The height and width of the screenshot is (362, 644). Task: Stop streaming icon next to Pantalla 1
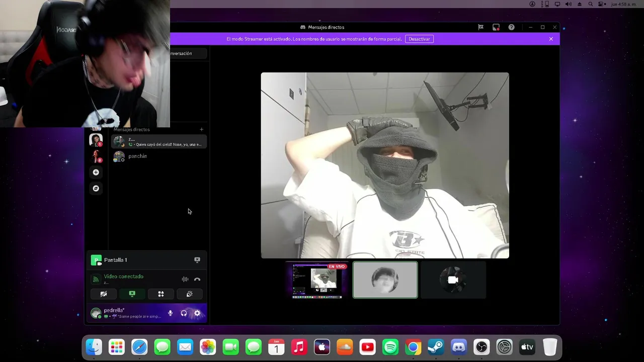(197, 260)
